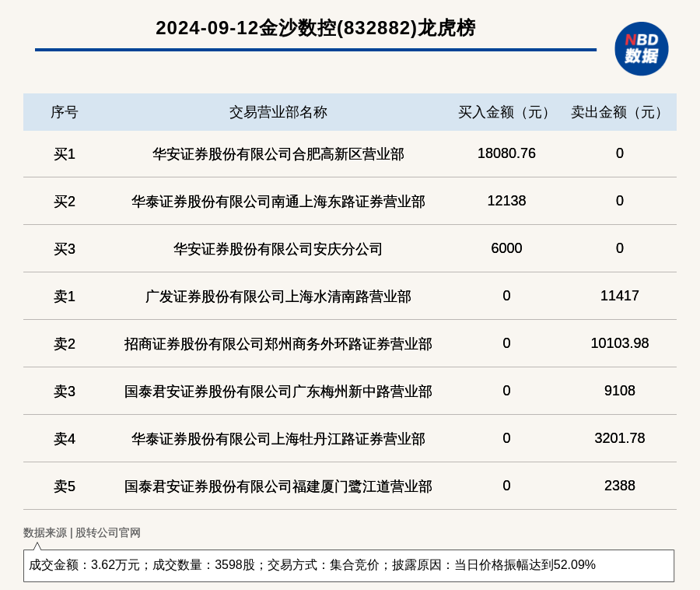Click the sell amount 10103.98
700x590 pixels.
pos(619,343)
